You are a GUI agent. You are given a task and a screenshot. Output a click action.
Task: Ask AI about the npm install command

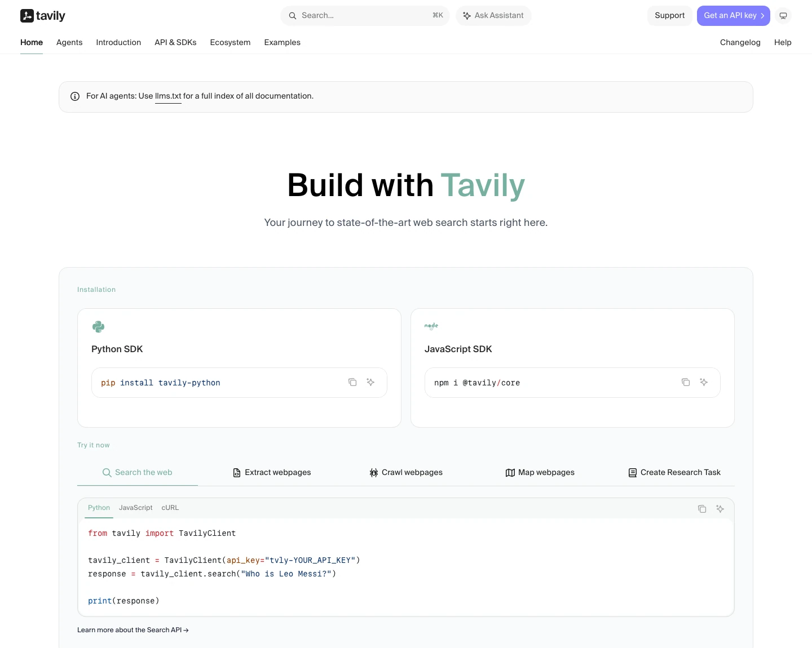(704, 382)
